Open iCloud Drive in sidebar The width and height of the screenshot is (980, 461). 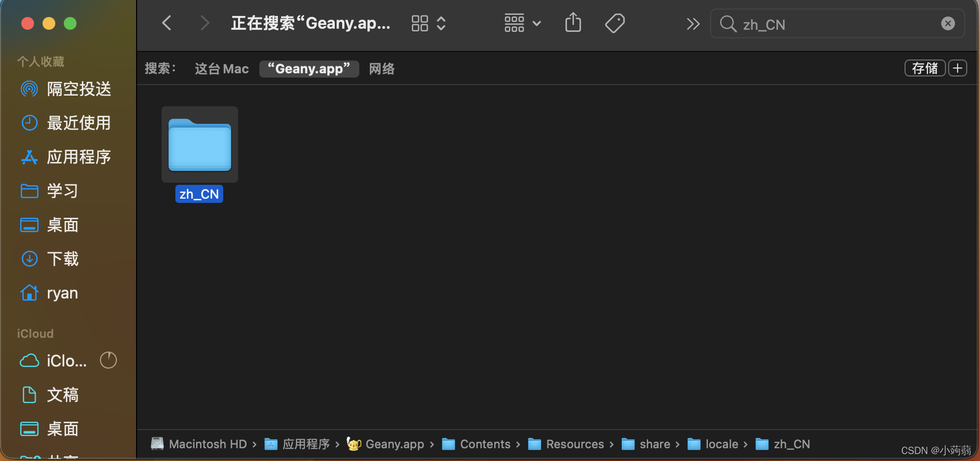53,361
